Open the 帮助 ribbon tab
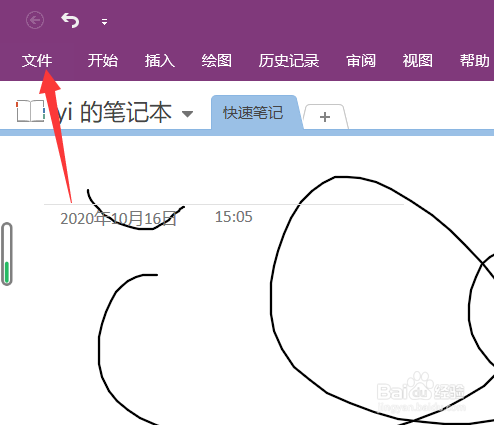 pos(475,61)
